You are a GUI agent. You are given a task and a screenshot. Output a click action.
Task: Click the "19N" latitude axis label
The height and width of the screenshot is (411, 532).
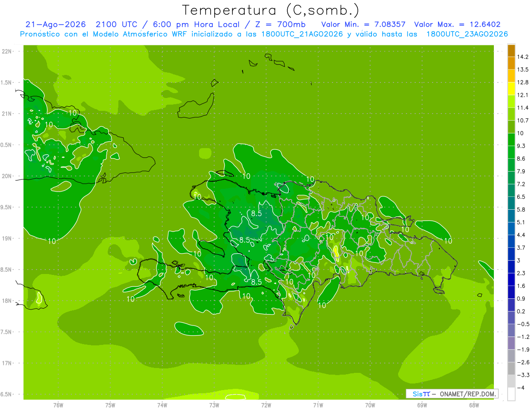[7, 239]
